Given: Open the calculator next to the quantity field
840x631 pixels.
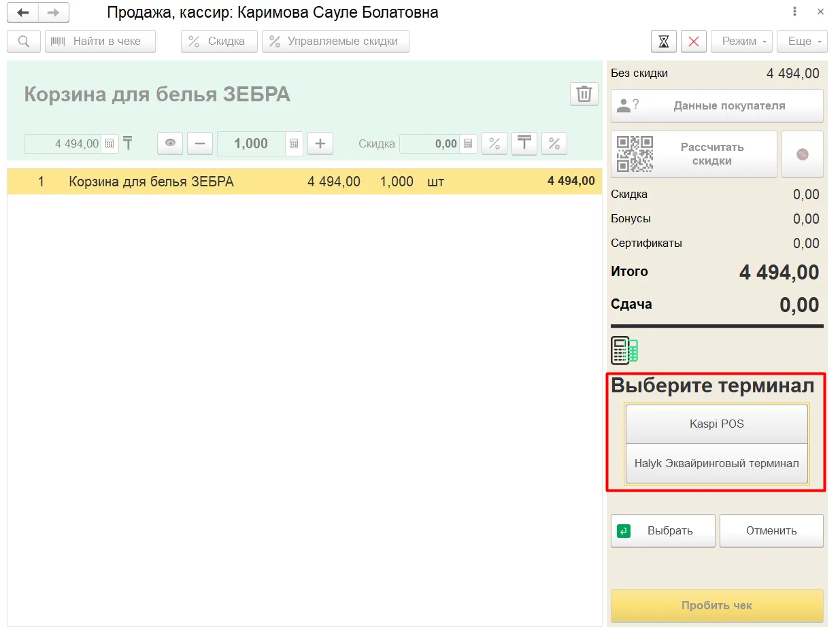Looking at the screenshot, I should click(x=294, y=143).
